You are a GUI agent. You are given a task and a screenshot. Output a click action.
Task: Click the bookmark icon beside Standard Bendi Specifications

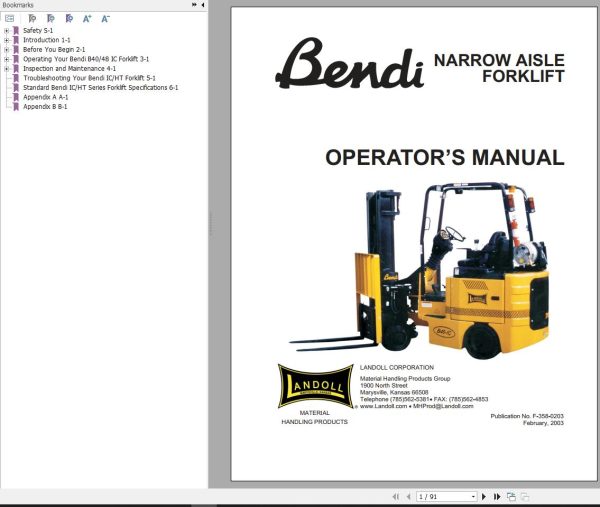click(x=16, y=88)
